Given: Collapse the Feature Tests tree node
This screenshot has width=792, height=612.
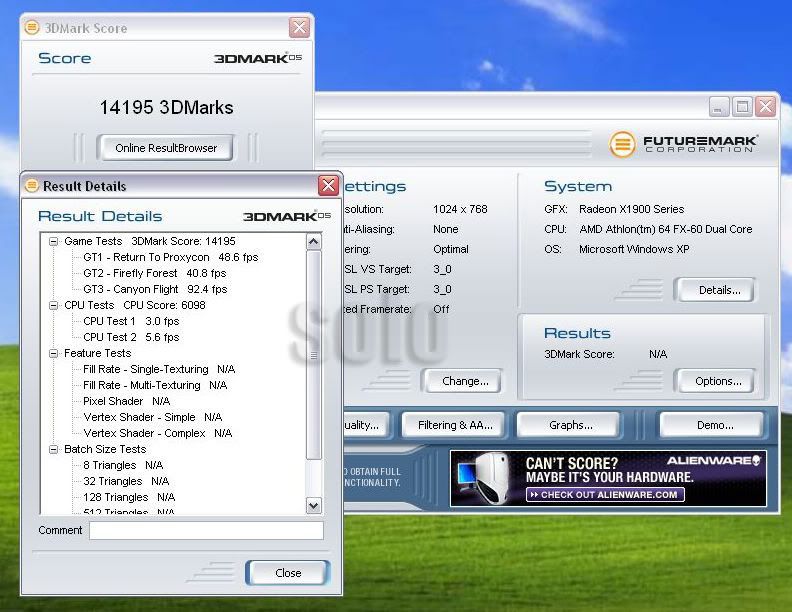Looking at the screenshot, I should tap(54, 353).
